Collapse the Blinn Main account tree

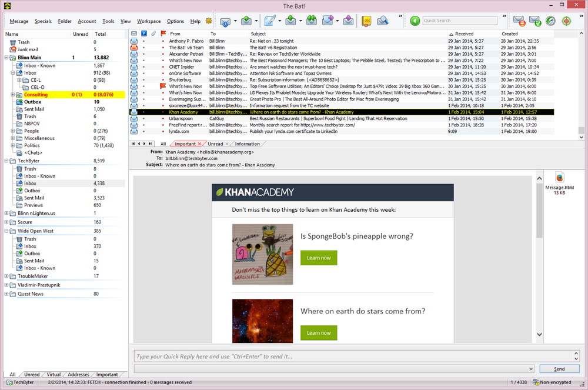tap(6, 58)
